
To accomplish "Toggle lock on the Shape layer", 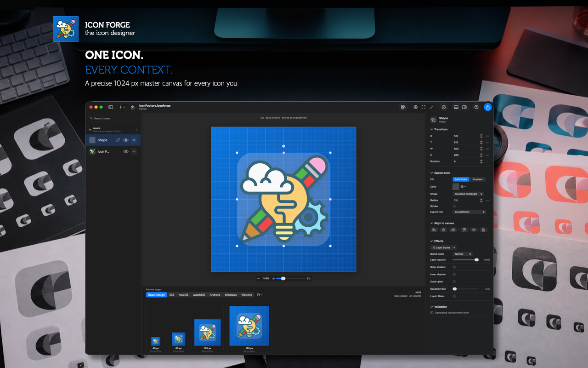I will coord(118,140).
